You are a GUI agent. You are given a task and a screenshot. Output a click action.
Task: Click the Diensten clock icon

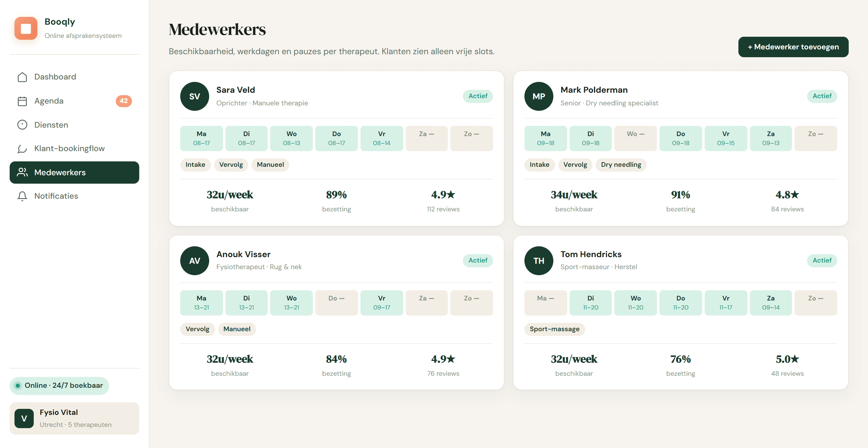coord(22,125)
